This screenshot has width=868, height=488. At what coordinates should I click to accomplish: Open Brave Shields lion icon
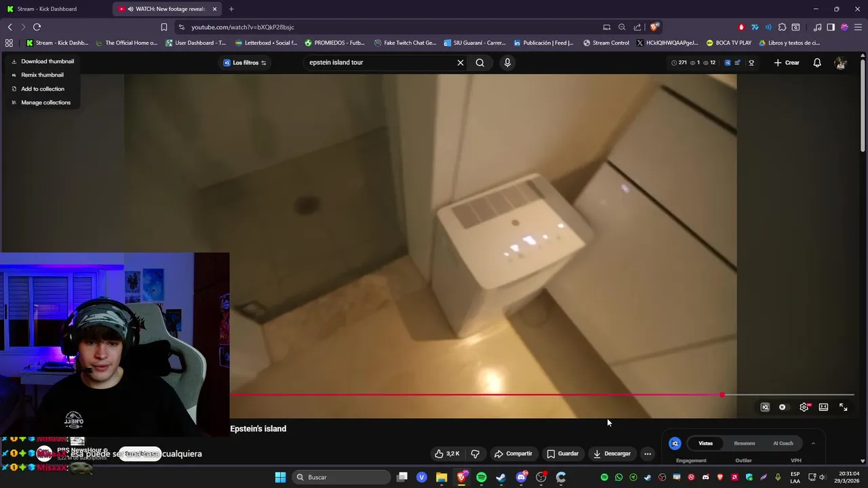pos(654,27)
